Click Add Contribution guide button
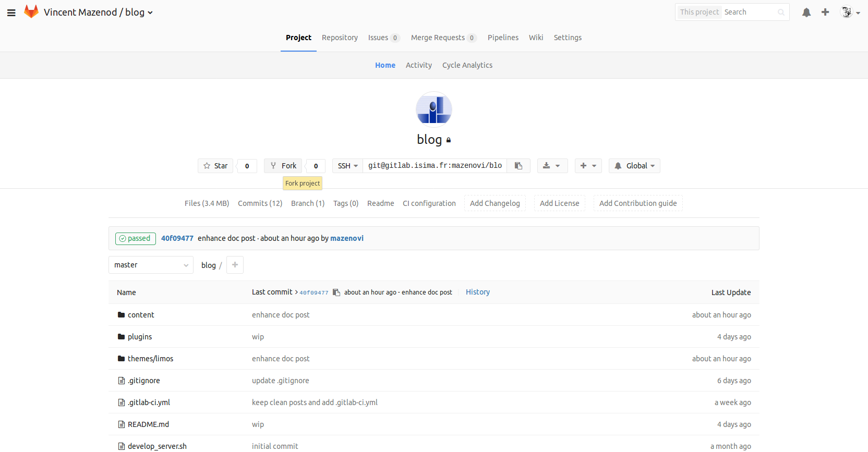The width and height of the screenshot is (868, 452). tap(638, 203)
